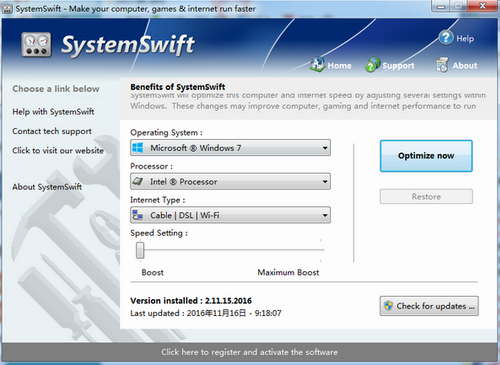Open the Contact tech support link
500x365 pixels.
tap(52, 131)
